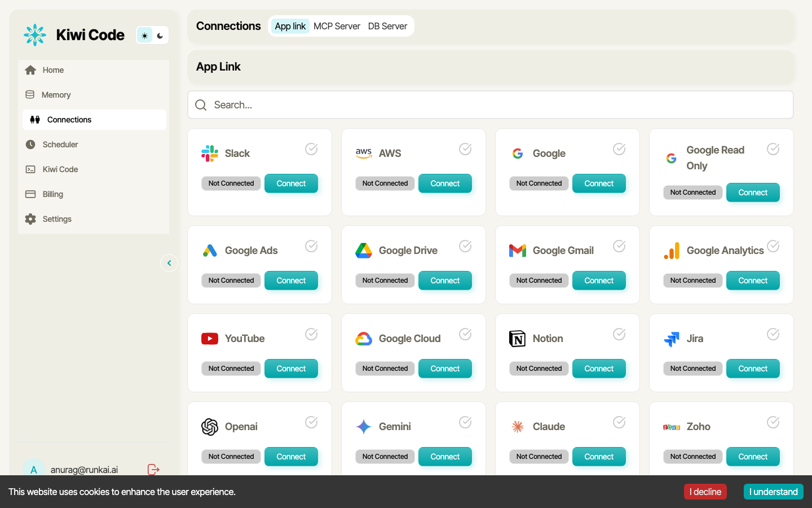Connect the Claude app
This screenshot has height=508, width=812.
click(599, 457)
